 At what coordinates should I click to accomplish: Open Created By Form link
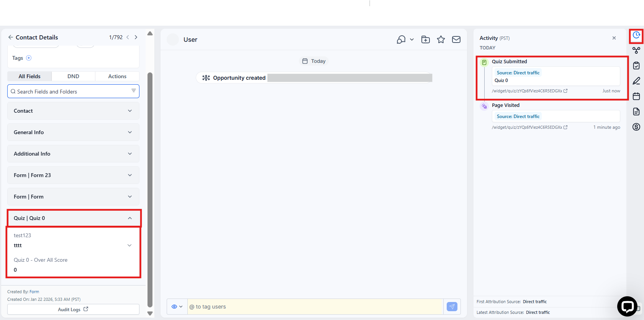point(34,292)
